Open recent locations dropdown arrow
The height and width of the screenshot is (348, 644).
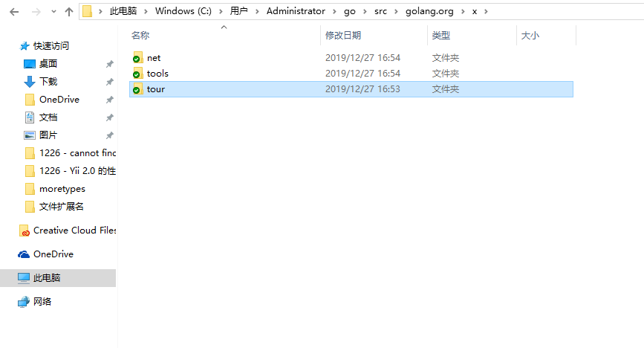point(53,12)
